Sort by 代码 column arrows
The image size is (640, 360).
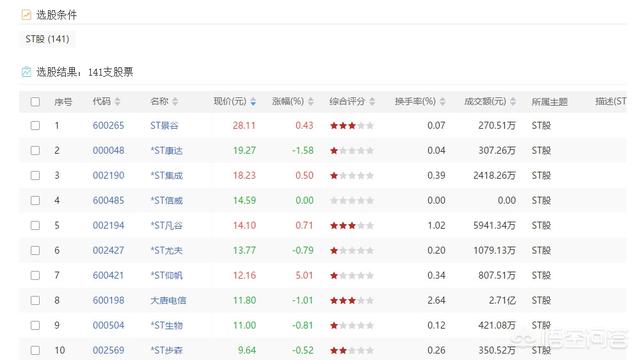point(118,101)
